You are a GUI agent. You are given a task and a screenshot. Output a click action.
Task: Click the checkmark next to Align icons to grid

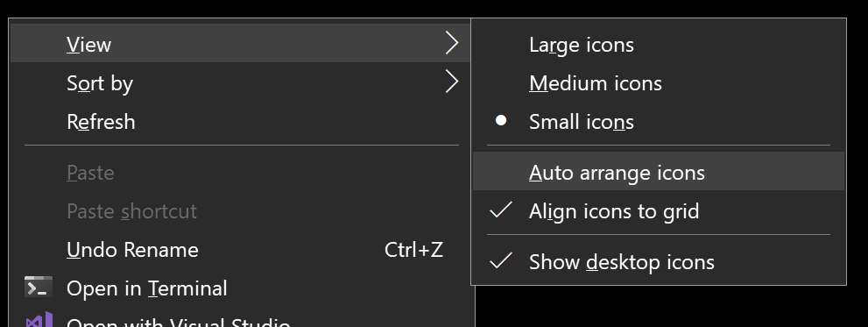pos(500,210)
